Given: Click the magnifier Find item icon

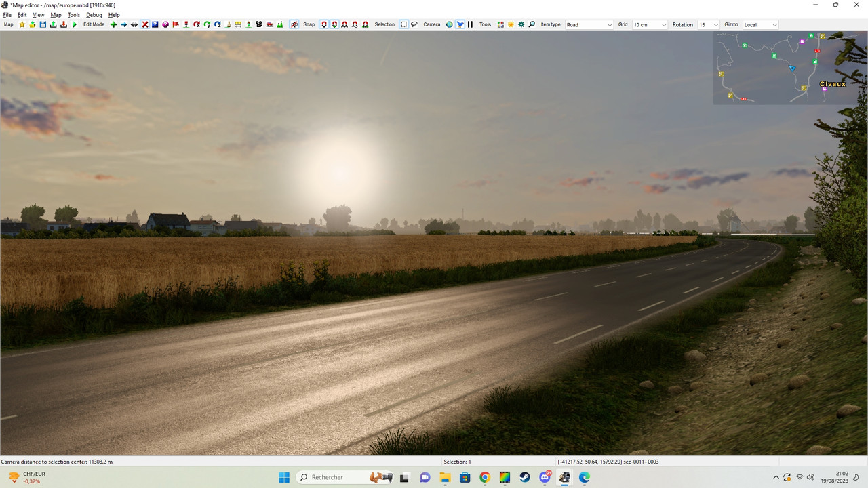Looking at the screenshot, I should (532, 24).
